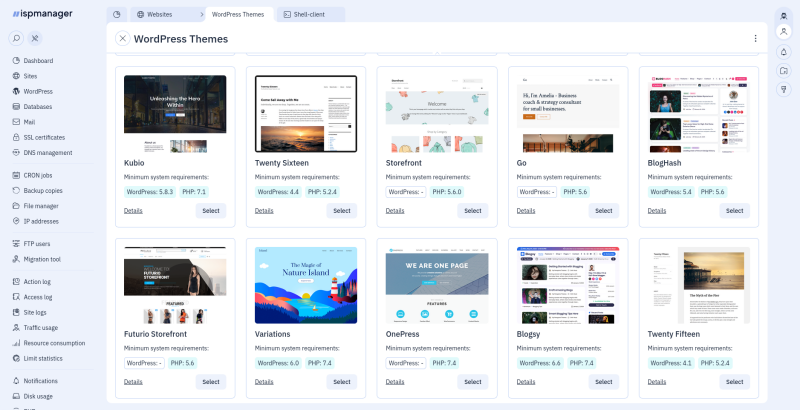Open Details for Storefront theme
This screenshot has width=800, height=410.
[x=395, y=211]
